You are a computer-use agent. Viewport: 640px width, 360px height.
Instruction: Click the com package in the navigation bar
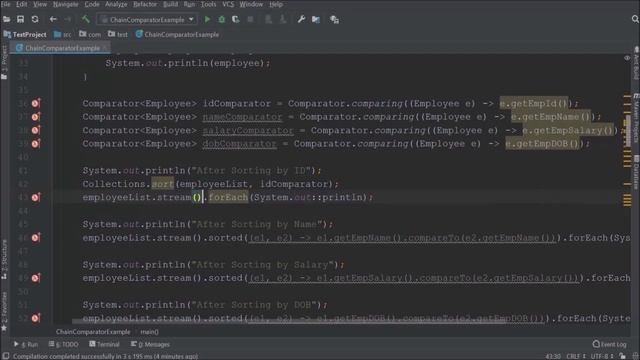pos(90,35)
